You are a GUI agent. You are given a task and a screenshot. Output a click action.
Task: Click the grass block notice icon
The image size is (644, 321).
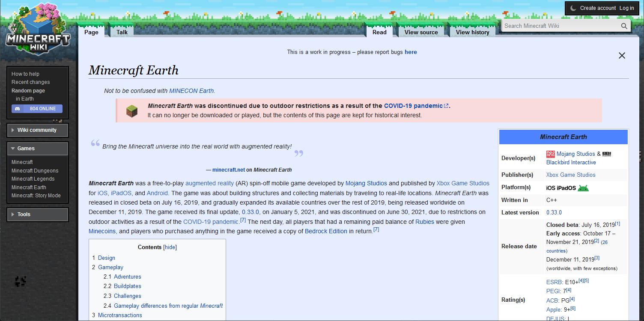tap(132, 111)
